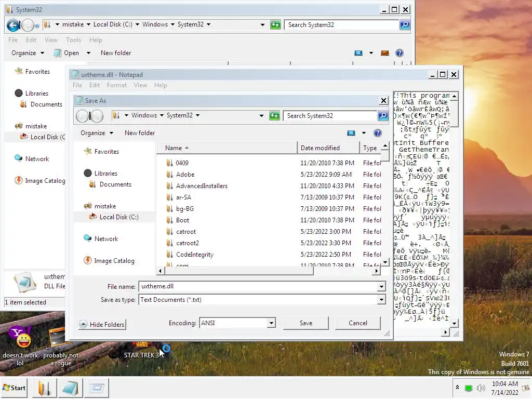Click search magnifier in Save As dialog
The height and width of the screenshot is (399, 532).
[x=383, y=116]
